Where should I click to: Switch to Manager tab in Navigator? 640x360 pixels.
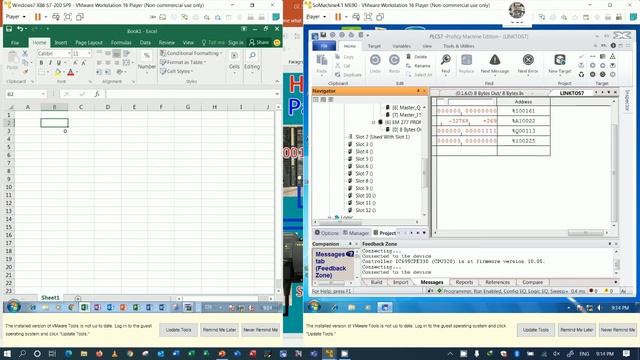(356, 233)
